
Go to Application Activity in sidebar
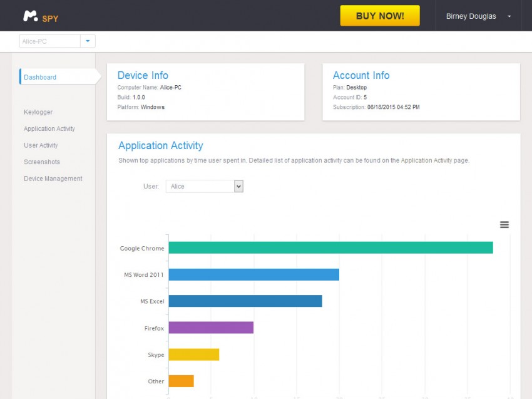[49, 128]
